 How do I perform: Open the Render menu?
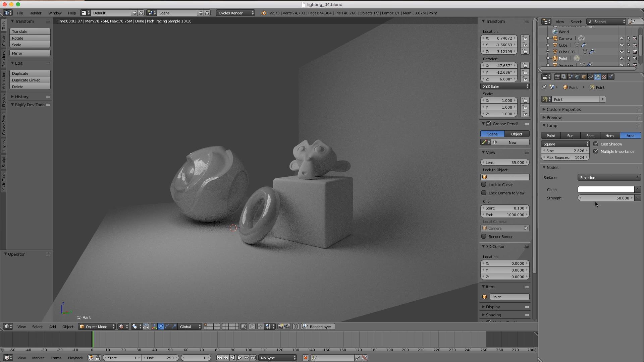click(36, 13)
